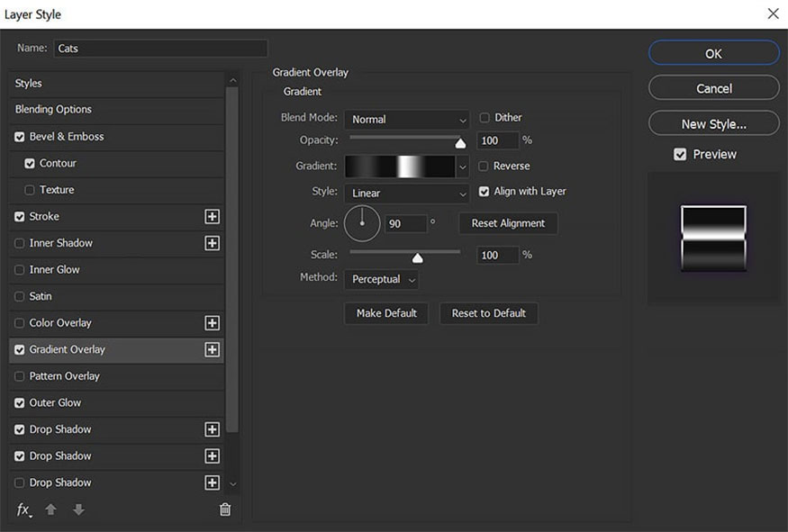Add another Gradient Overlay with plus icon
The width and height of the screenshot is (788, 532).
coord(212,349)
